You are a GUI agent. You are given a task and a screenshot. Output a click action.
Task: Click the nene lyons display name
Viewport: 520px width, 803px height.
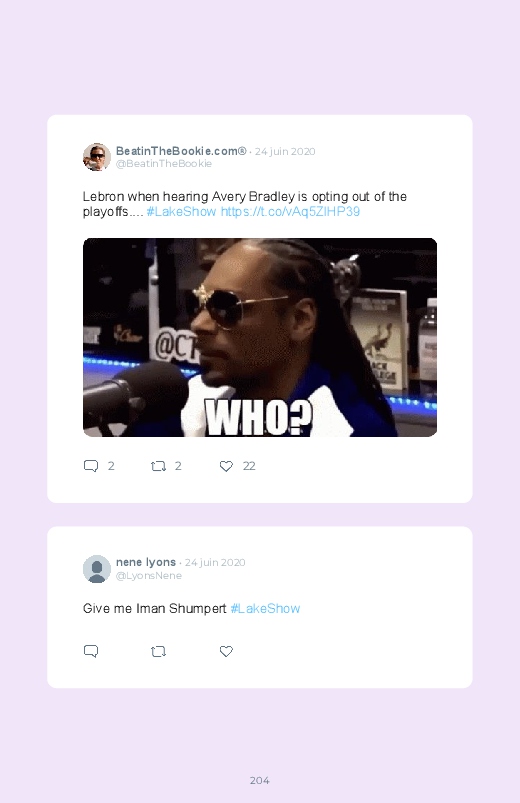pos(146,562)
